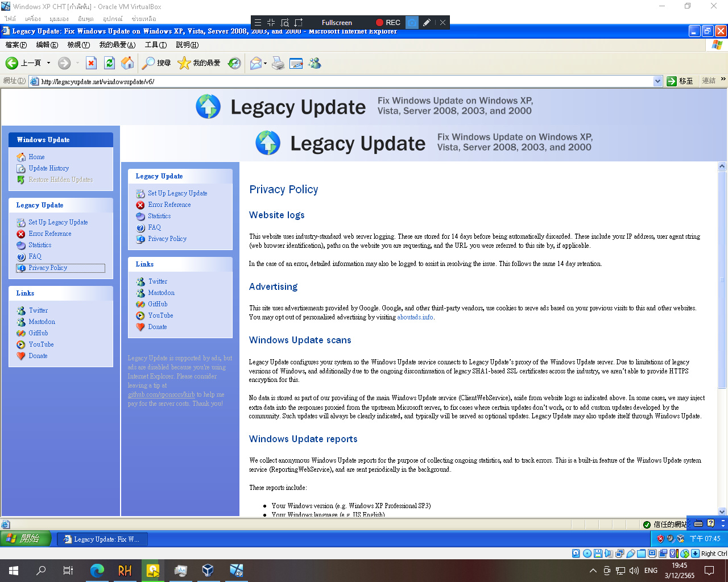Viewport: 728px width, 582px height.
Task: Click the VirtualBox floppy disk status icon
Action: [598, 554]
